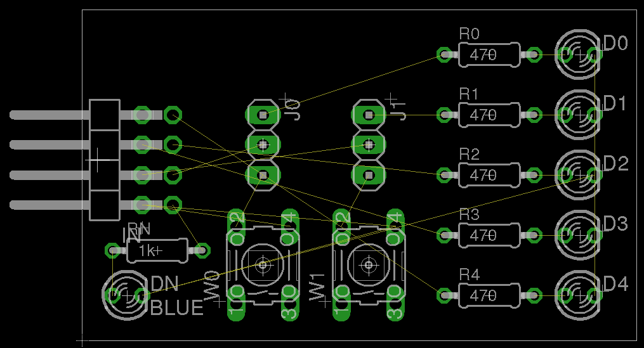Click the top pad of jumper J1
Viewport: 644px width, 348px height.
(x=369, y=115)
